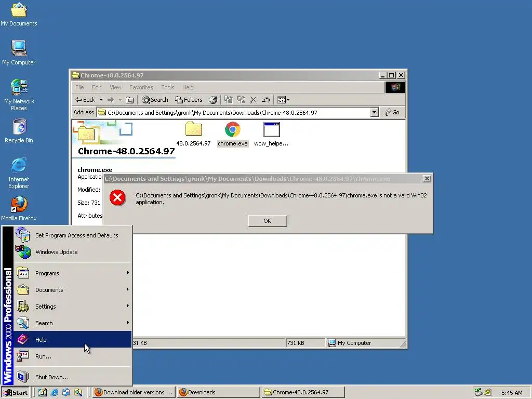The height and width of the screenshot is (399, 532).
Task: Switch to 'Download older versions' taskbar button
Action: [134, 393]
